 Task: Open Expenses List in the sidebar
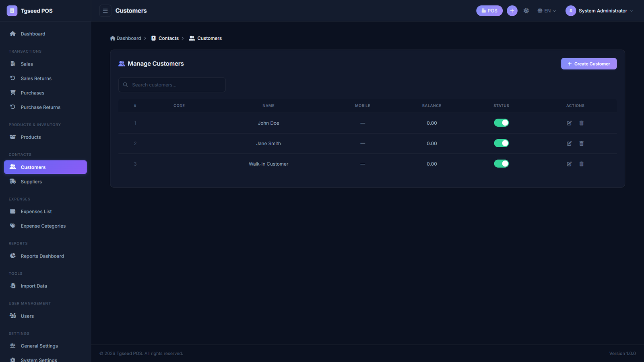pyautogui.click(x=45, y=212)
